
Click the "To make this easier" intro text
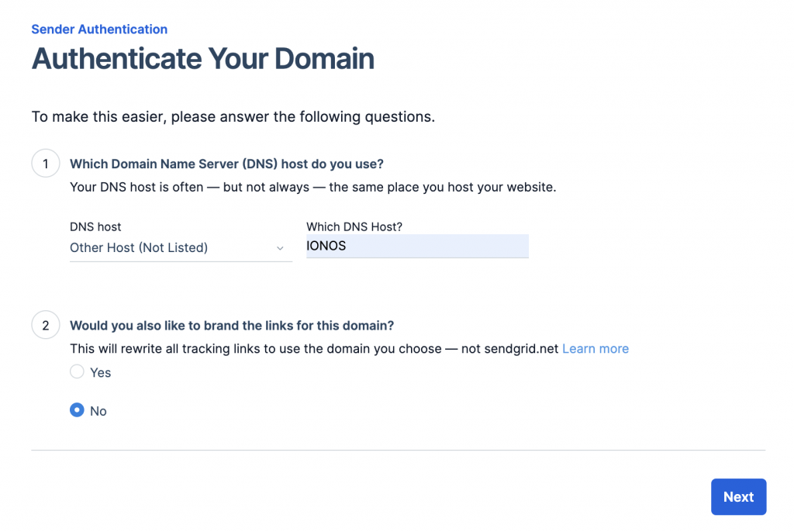point(233,117)
